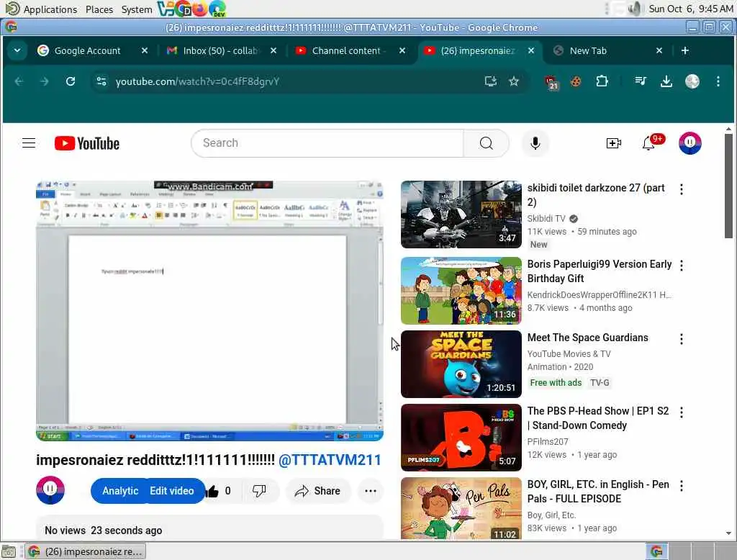Open Chrome profile avatar

point(692,81)
